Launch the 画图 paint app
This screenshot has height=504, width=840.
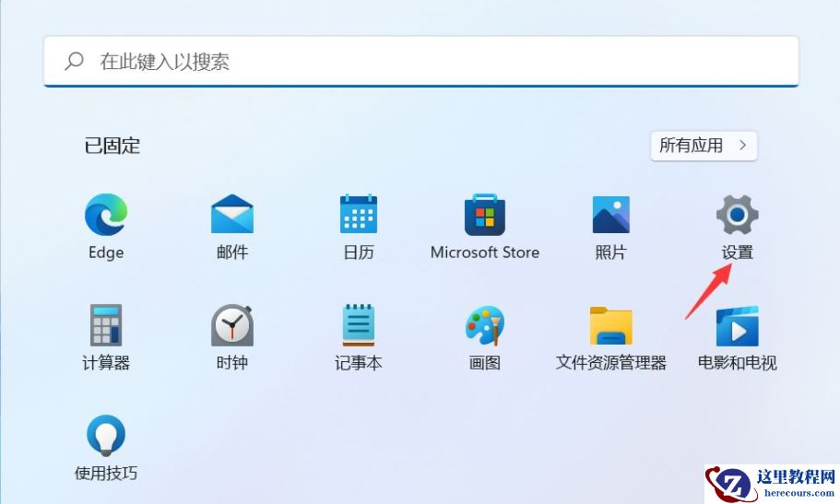[485, 325]
